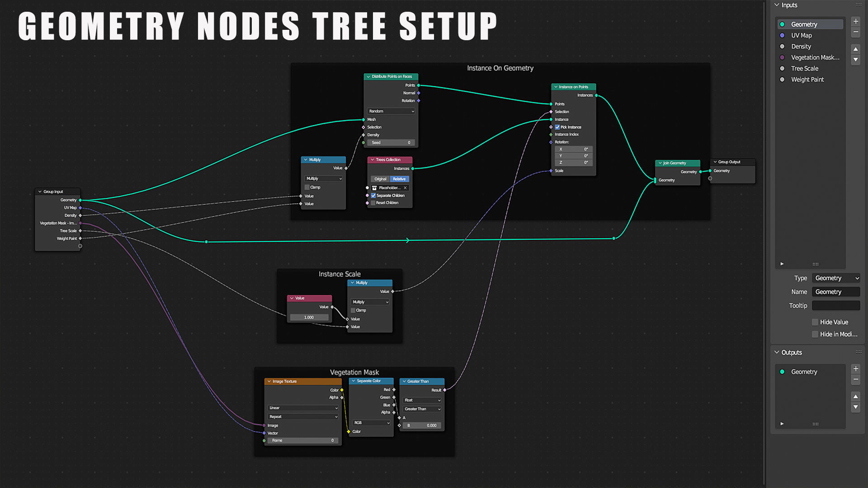Image resolution: width=868 pixels, height=488 pixels.
Task: Clear the Placeholder collection with the X icon
Action: [405, 188]
